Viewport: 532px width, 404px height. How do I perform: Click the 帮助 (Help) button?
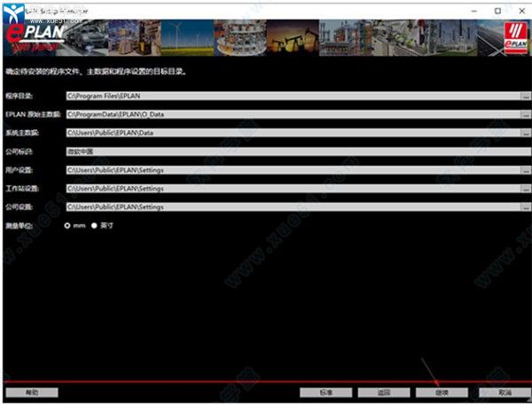click(x=32, y=392)
